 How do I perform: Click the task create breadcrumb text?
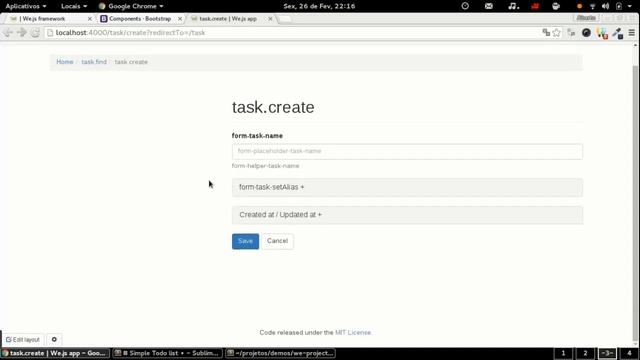pyautogui.click(x=131, y=62)
